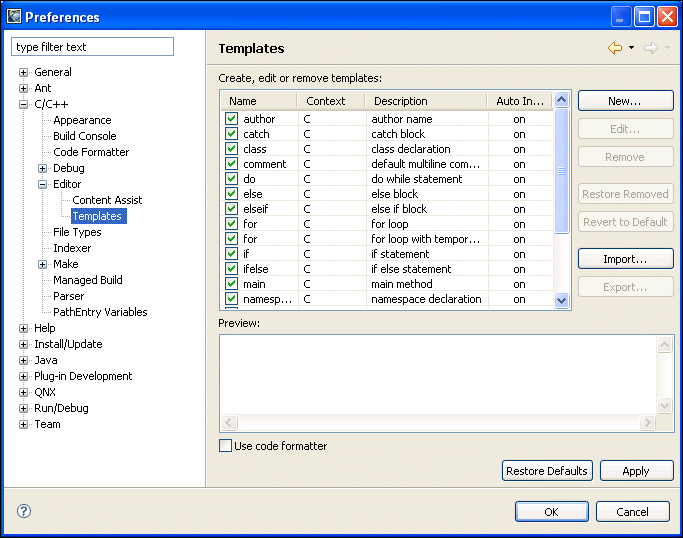683x538 pixels.
Task: Click the New... template button
Action: click(x=625, y=101)
